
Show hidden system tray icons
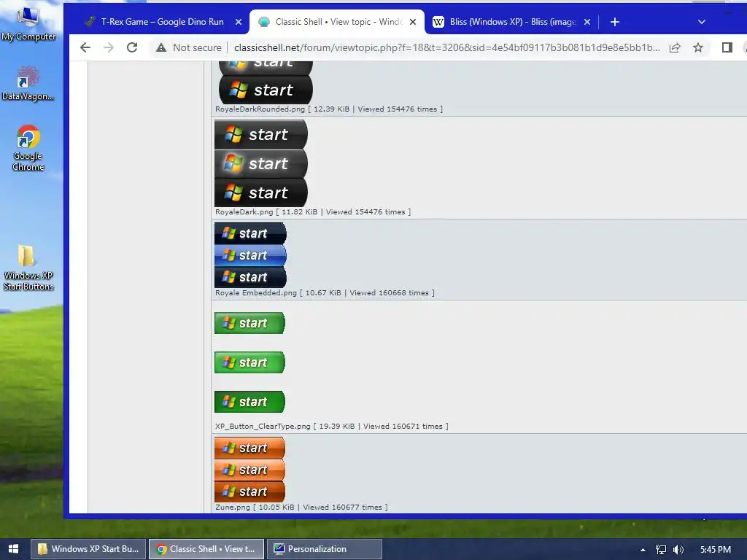click(x=643, y=550)
